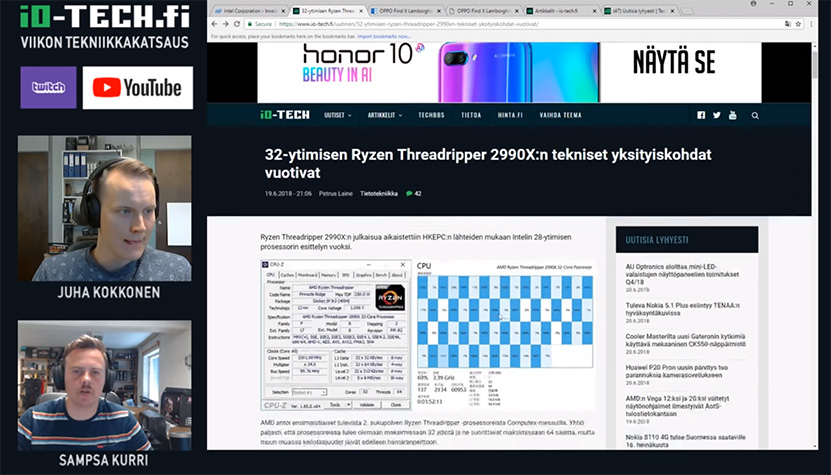Expand the ARTIKKELIT dropdown menu
Viewport: 831px width, 475px height.
tap(385, 115)
